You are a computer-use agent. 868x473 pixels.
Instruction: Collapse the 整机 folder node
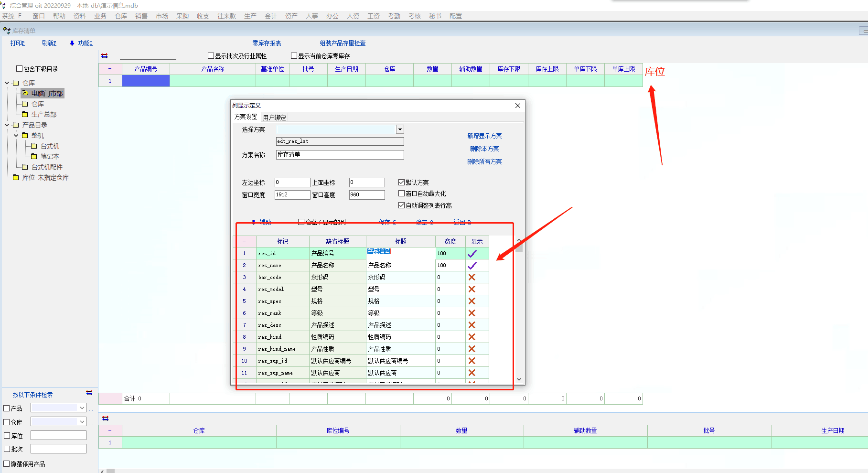tap(16, 136)
